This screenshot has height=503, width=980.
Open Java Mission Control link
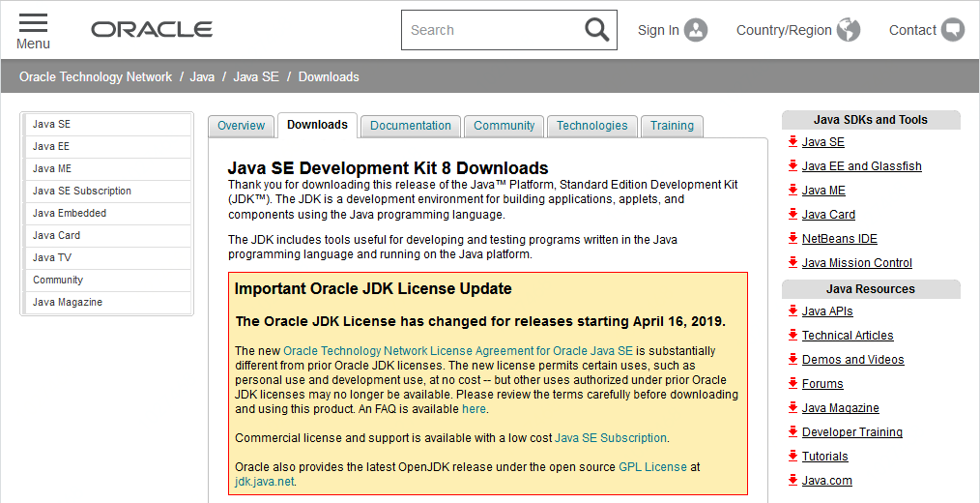[x=857, y=263]
